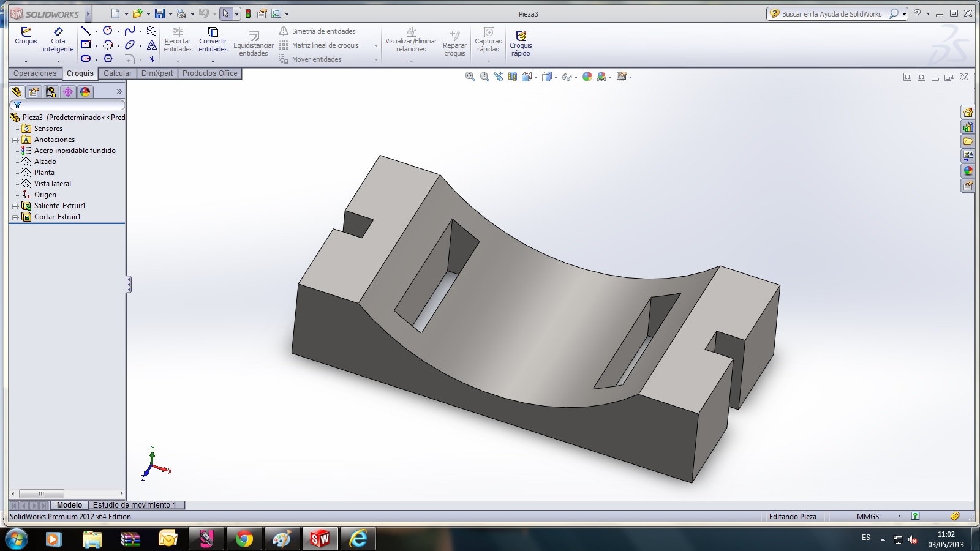Image resolution: width=980 pixels, height=551 pixels.
Task: Switch to the Operaciones tab
Action: [35, 73]
